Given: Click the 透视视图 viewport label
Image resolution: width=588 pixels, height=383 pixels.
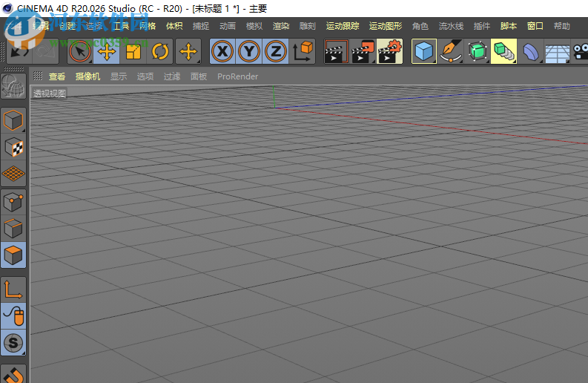Looking at the screenshot, I should pos(50,93).
